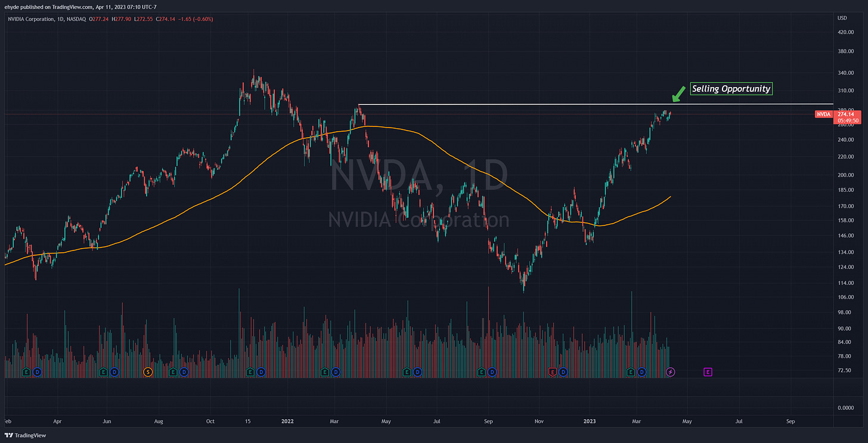Click the USD currency label

(842, 18)
